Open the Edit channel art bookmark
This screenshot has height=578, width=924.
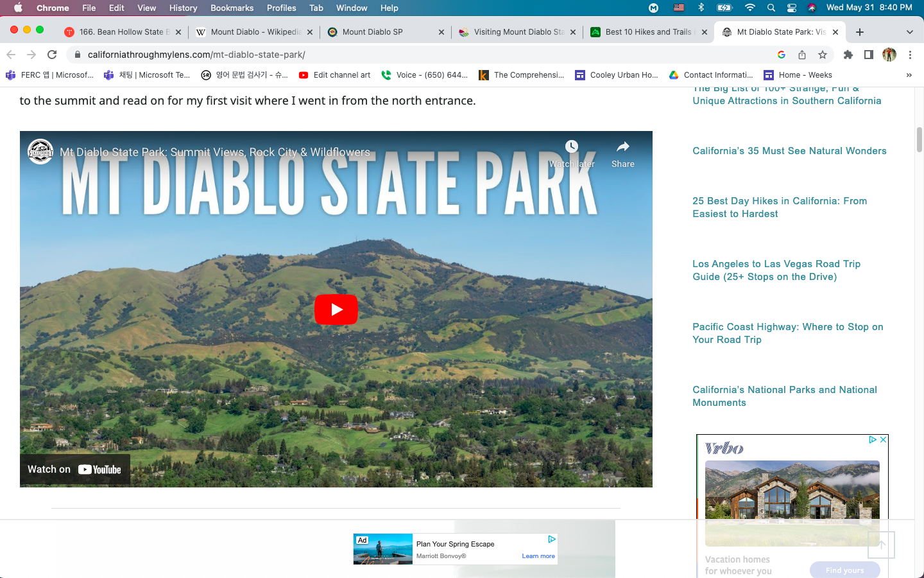[335, 75]
